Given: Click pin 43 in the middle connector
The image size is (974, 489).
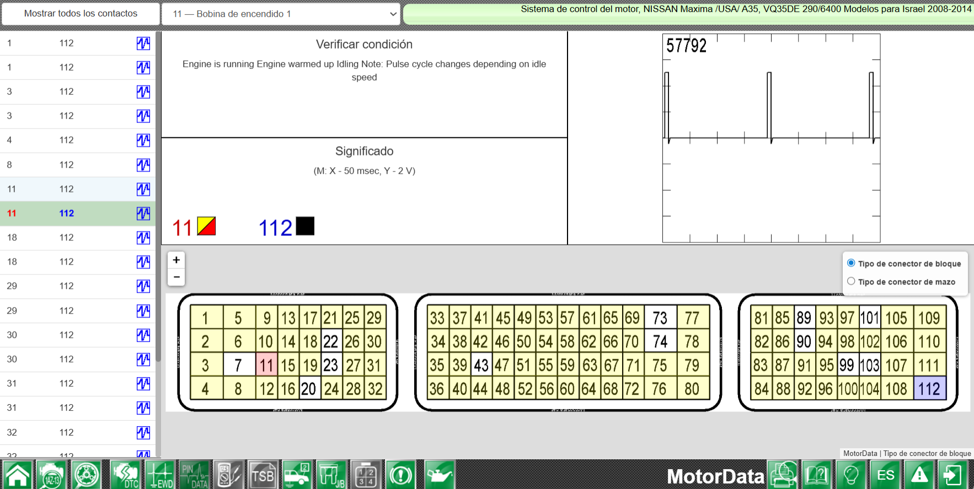Looking at the screenshot, I should (481, 365).
